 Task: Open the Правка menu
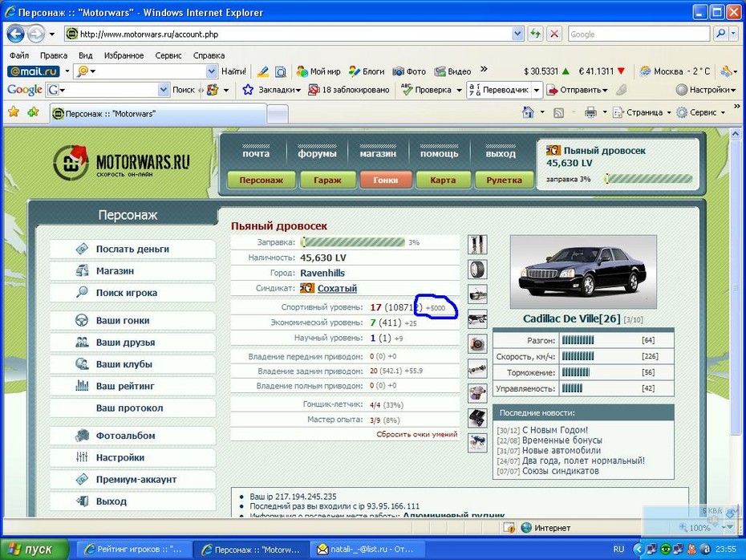coord(53,55)
